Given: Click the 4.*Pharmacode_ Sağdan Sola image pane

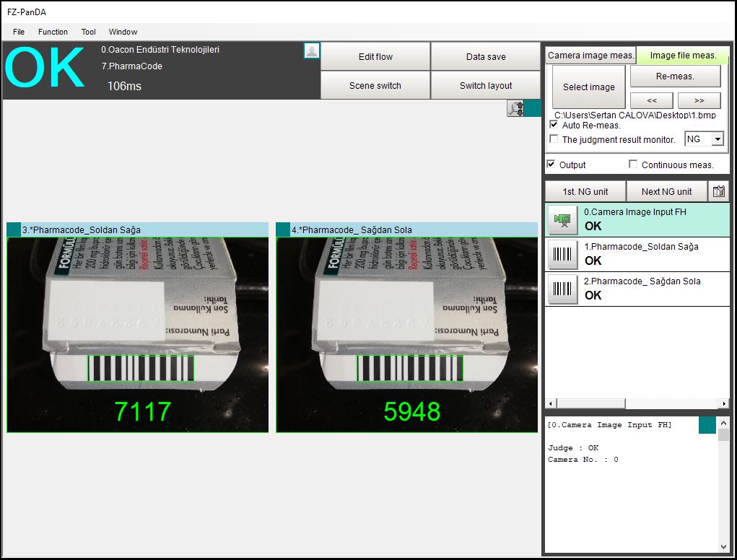Looking at the screenshot, I should [x=407, y=335].
